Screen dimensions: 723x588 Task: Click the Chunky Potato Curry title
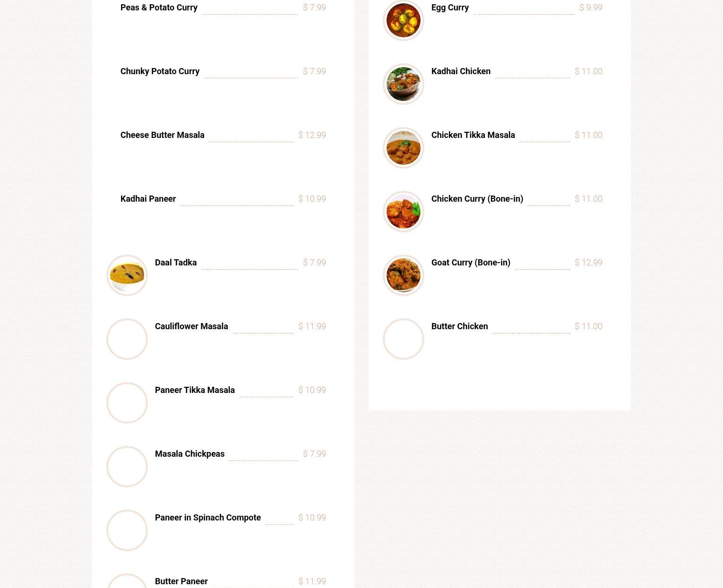pyautogui.click(x=160, y=71)
